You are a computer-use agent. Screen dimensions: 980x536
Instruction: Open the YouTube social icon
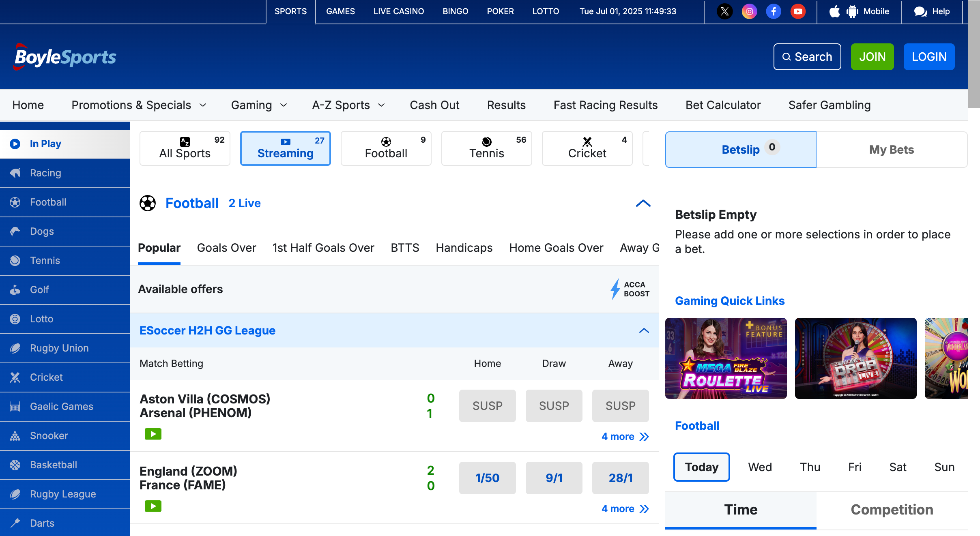pos(798,11)
